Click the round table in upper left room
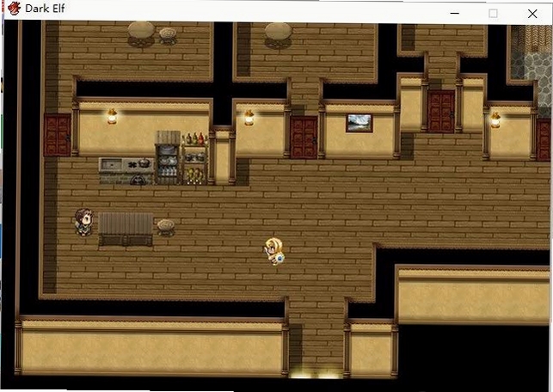553x392 pixels. 141,34
